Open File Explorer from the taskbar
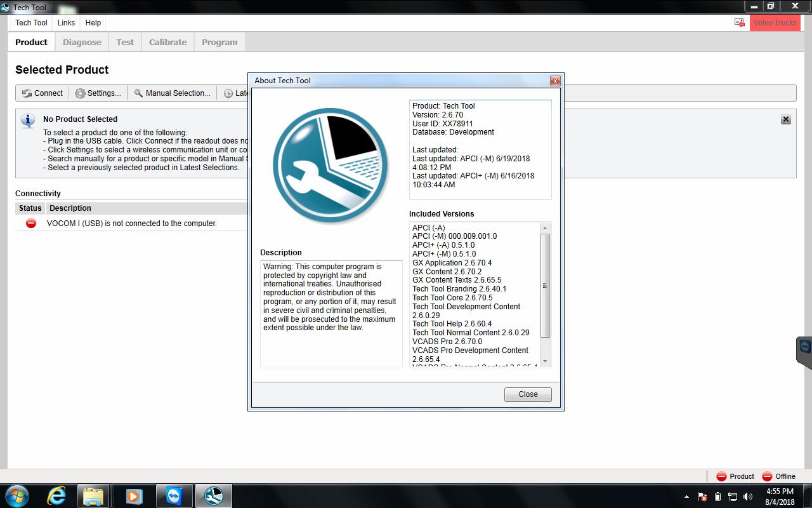This screenshot has height=508, width=812. (x=94, y=496)
